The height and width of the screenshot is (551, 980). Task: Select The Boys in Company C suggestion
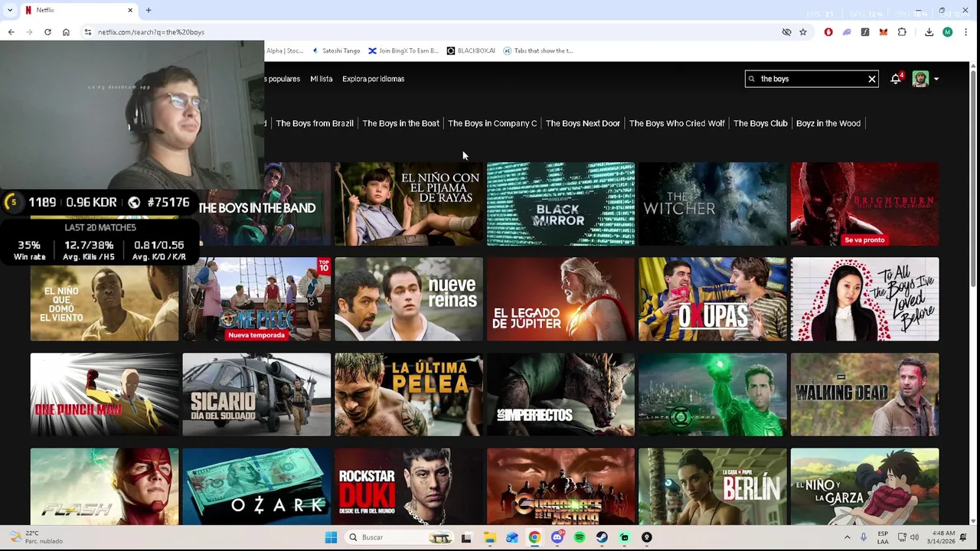(x=492, y=123)
